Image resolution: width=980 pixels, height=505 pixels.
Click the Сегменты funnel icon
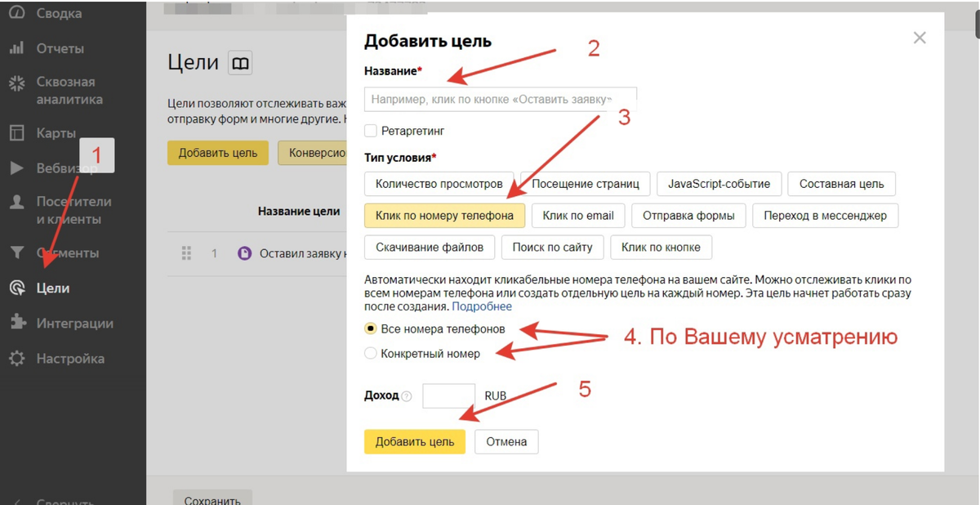pyautogui.click(x=16, y=253)
